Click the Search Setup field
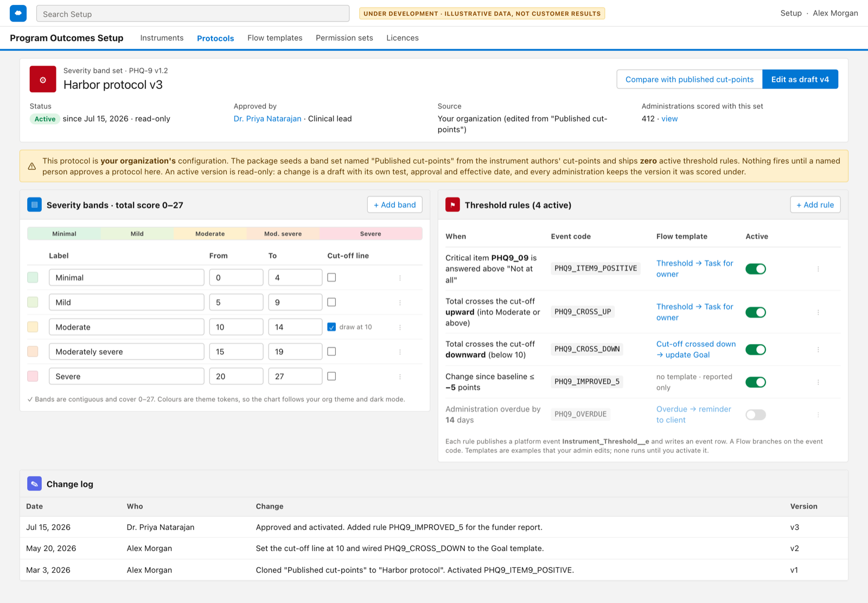 [193, 14]
